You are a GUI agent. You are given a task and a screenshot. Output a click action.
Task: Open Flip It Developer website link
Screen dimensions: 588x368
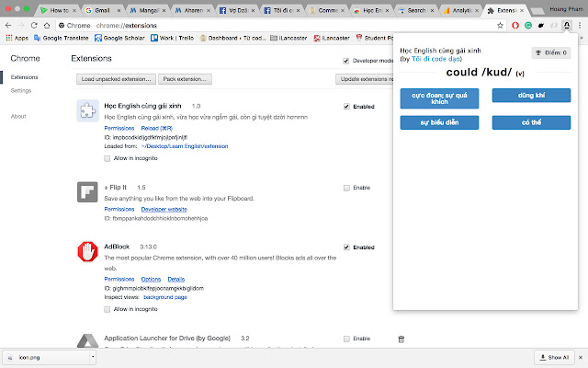[x=164, y=209]
